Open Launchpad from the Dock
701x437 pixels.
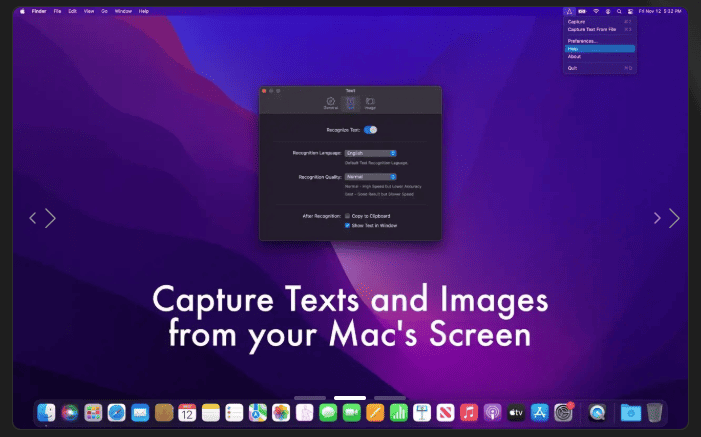click(x=93, y=412)
